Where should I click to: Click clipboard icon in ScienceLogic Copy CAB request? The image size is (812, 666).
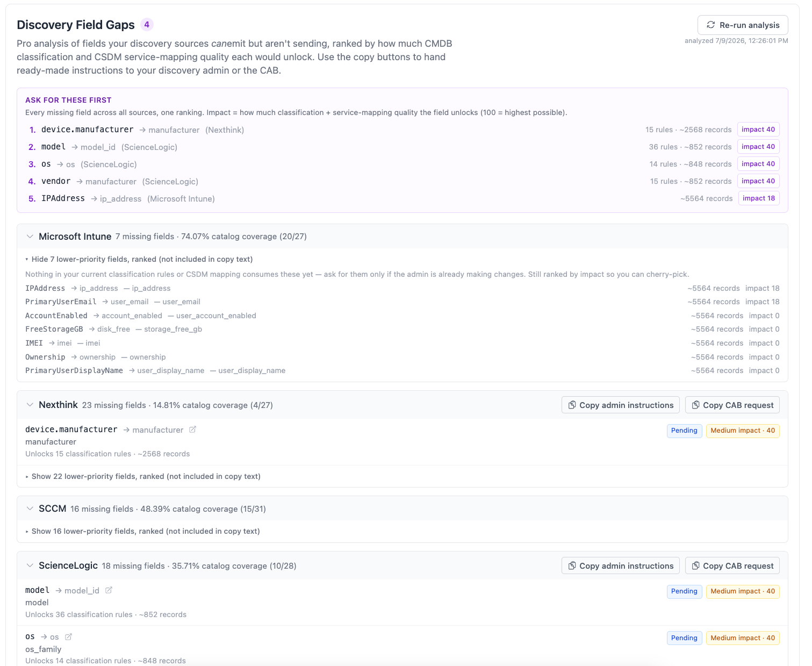tap(696, 565)
